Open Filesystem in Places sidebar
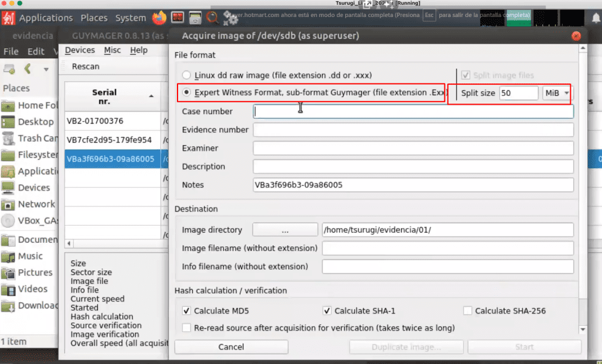This screenshot has height=364, width=602. click(29, 155)
